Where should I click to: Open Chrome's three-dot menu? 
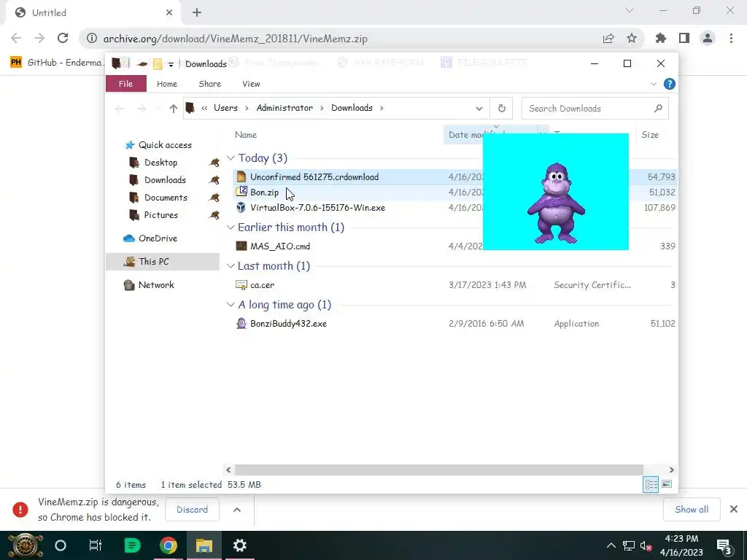point(731,38)
